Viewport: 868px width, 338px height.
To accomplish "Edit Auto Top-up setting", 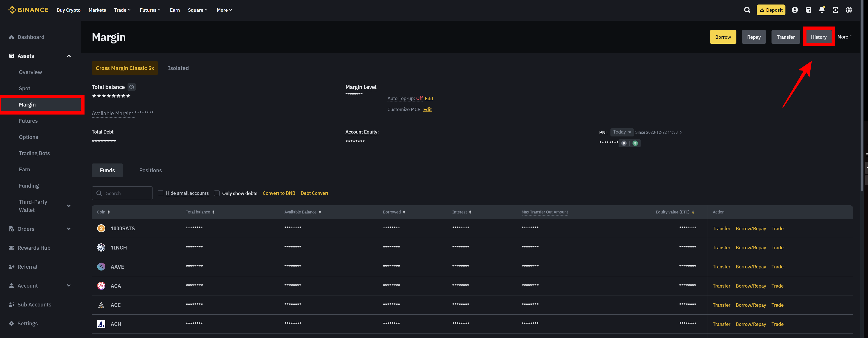I will [429, 98].
